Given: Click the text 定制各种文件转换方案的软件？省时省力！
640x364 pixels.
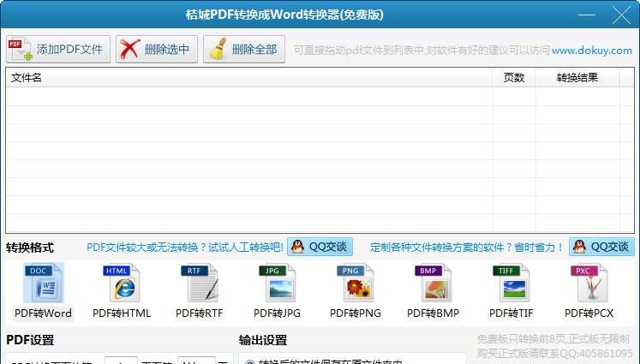Looking at the screenshot, I should point(467,248).
